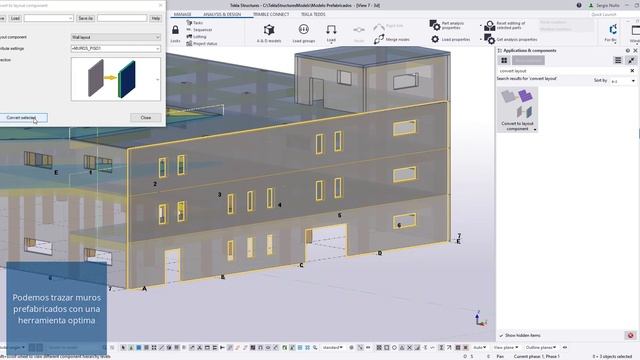Screen dimensions: 640x360
Task: Close the Applications & components panel
Action: [x=635, y=51]
